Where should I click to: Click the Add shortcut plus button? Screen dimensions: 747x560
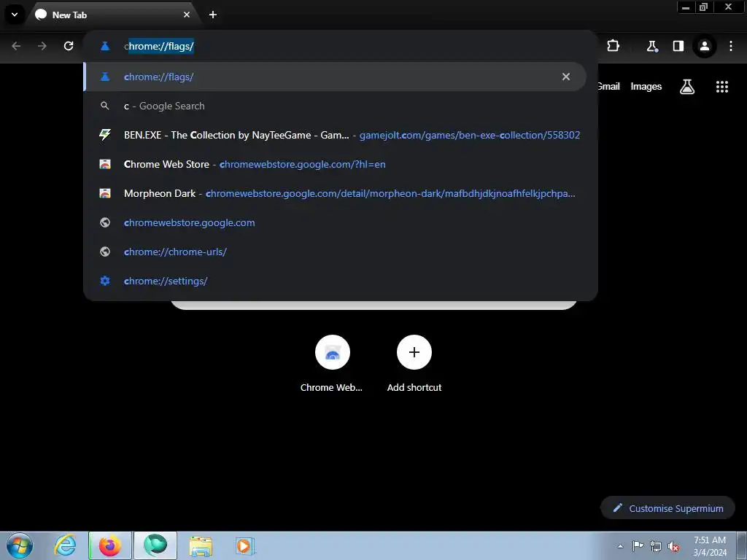point(414,352)
